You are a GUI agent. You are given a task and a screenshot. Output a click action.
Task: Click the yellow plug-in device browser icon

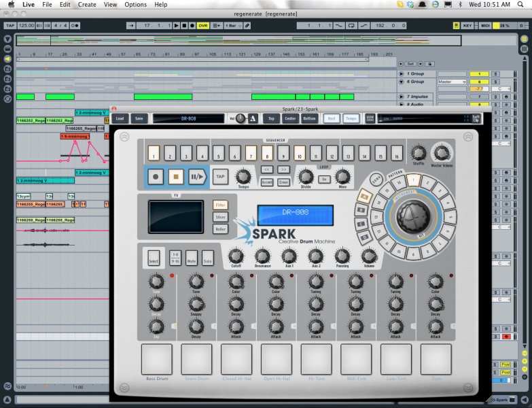pos(7,59)
